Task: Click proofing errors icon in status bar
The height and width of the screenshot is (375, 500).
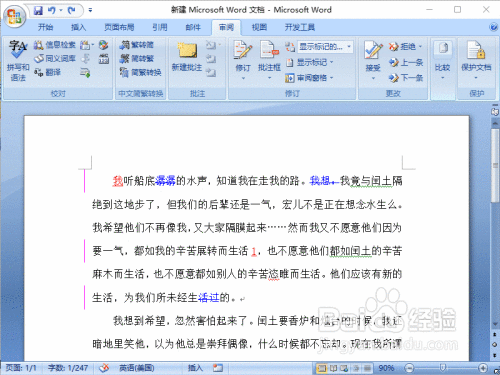Action: 104,368
